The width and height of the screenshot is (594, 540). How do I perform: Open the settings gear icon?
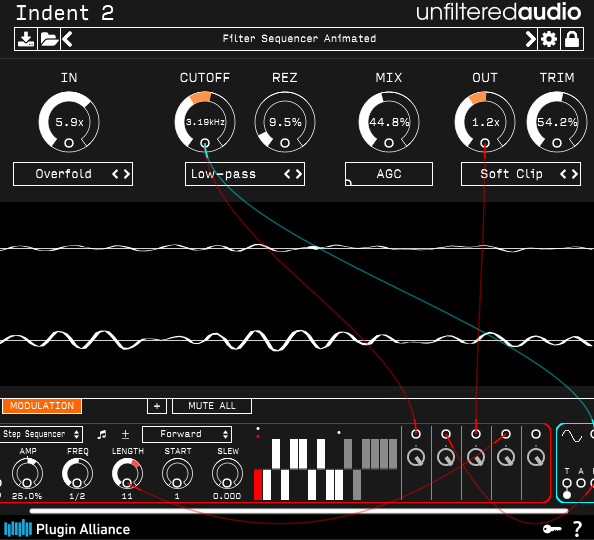[x=549, y=39]
